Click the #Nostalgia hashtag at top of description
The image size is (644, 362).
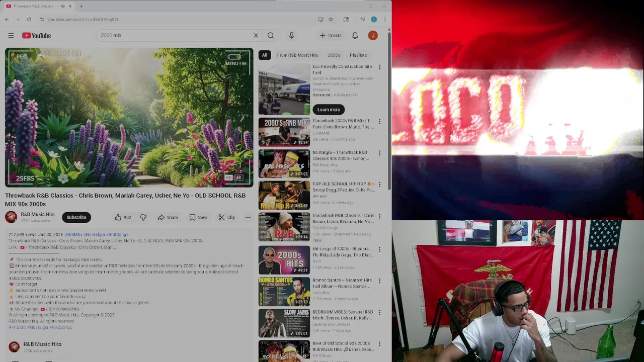tap(94, 235)
